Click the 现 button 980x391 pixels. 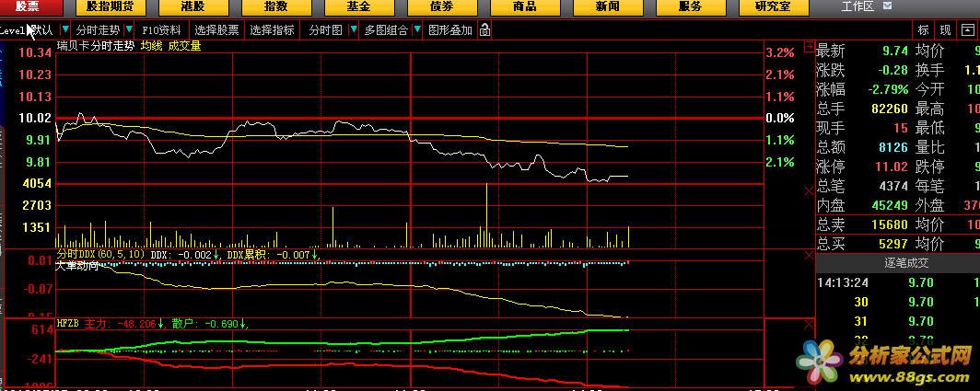point(945,30)
